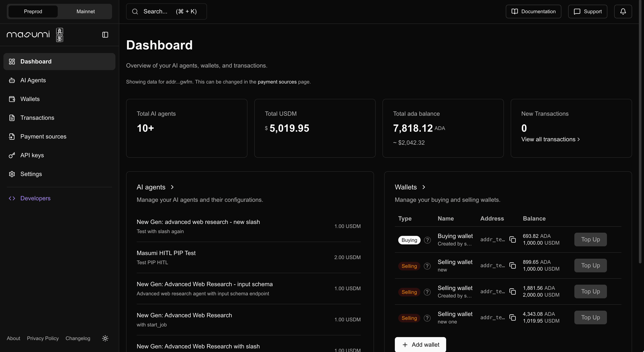Screen dimensions: 644x352
Task: Show help icon for Selling wallet 1,881.56 ADA
Action: (x=427, y=292)
